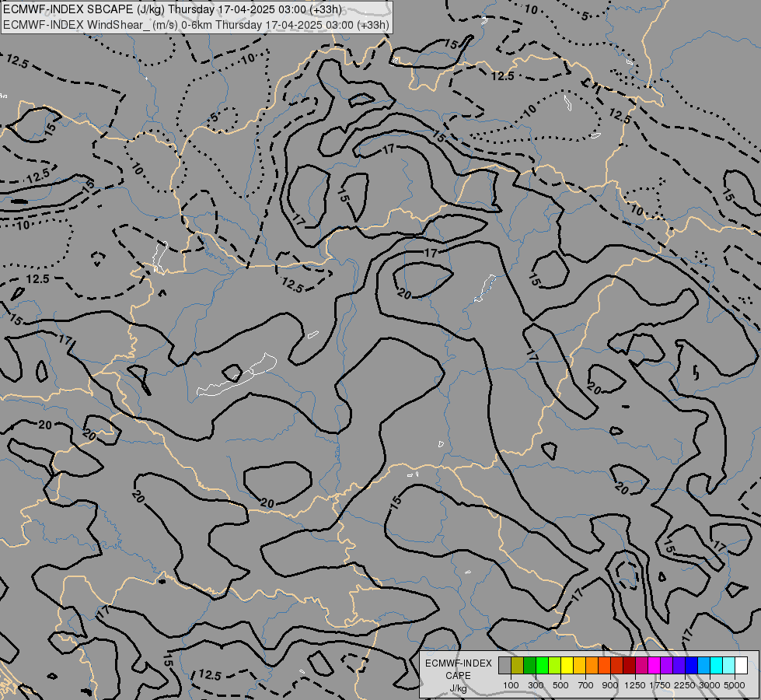Click the J/kg unit label in the legend
This screenshot has width=761, height=700.
tap(458, 688)
